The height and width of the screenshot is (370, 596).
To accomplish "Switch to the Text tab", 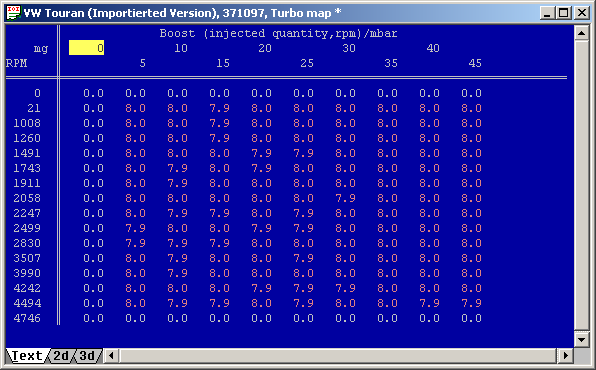I will click(27, 356).
